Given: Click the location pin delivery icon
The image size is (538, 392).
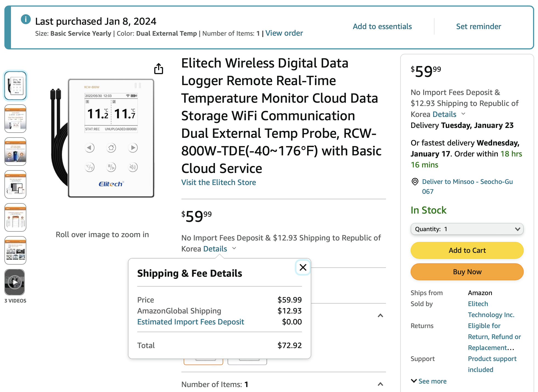Looking at the screenshot, I should pyautogui.click(x=415, y=182).
